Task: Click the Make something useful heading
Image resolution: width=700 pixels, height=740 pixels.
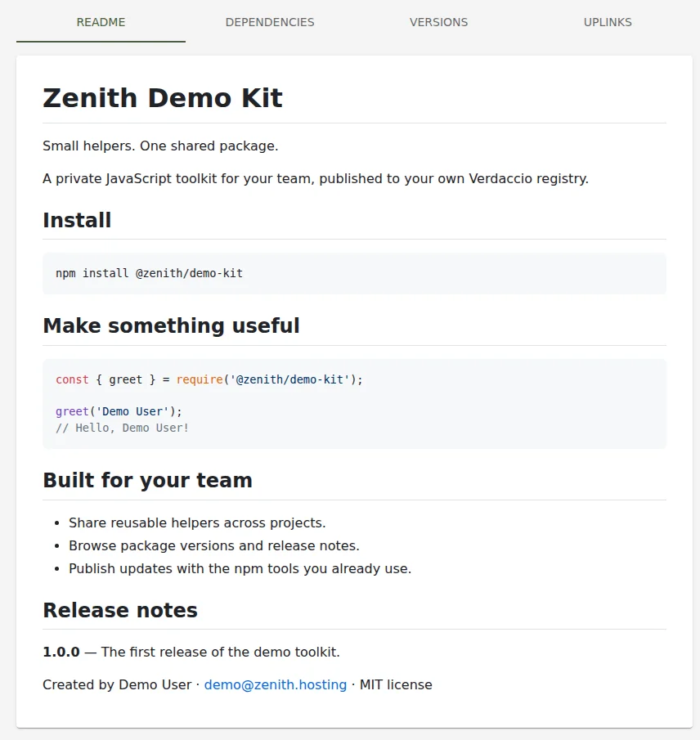Action: click(171, 325)
